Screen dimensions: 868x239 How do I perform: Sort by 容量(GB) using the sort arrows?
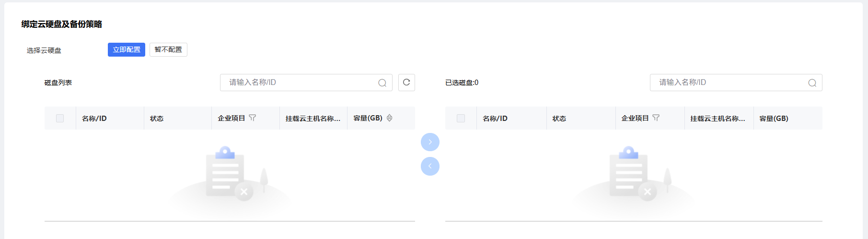[x=389, y=118]
